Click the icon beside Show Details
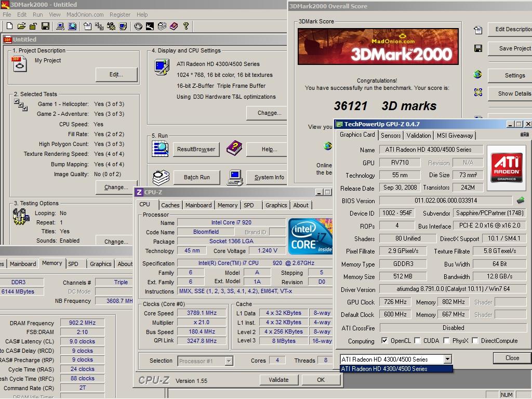 478,92
